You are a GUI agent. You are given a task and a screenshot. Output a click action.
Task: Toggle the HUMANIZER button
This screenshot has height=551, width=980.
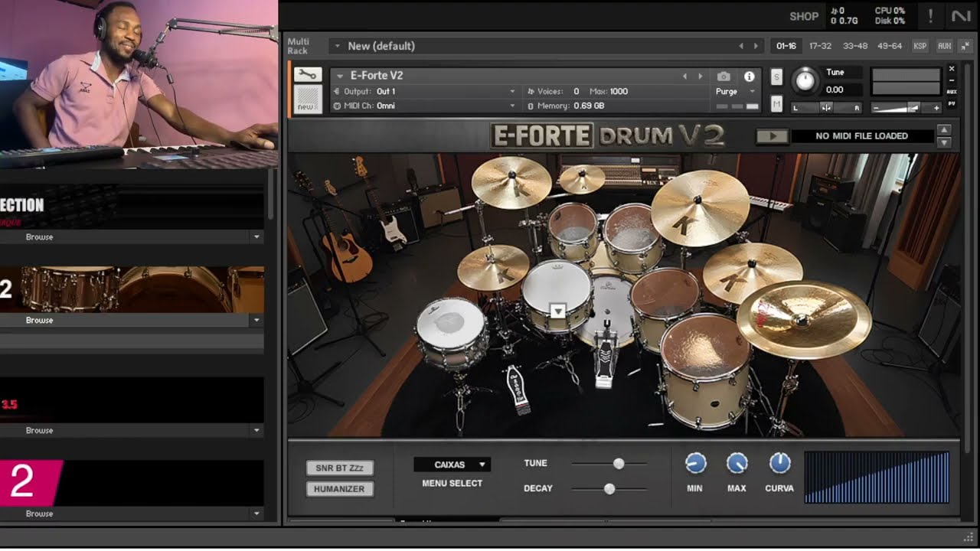(340, 488)
